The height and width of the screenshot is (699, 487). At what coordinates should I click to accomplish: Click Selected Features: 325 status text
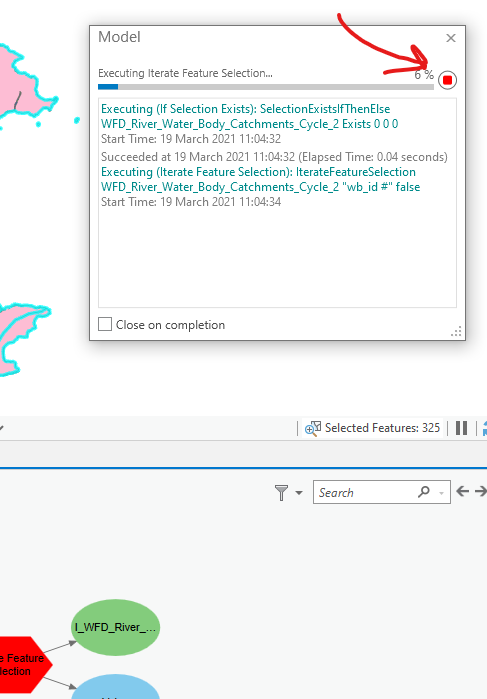382,428
